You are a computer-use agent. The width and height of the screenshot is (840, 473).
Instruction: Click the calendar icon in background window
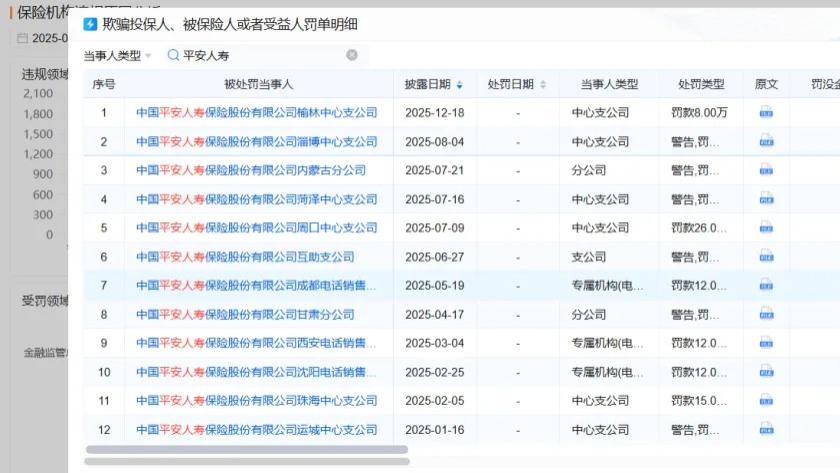pos(22,38)
